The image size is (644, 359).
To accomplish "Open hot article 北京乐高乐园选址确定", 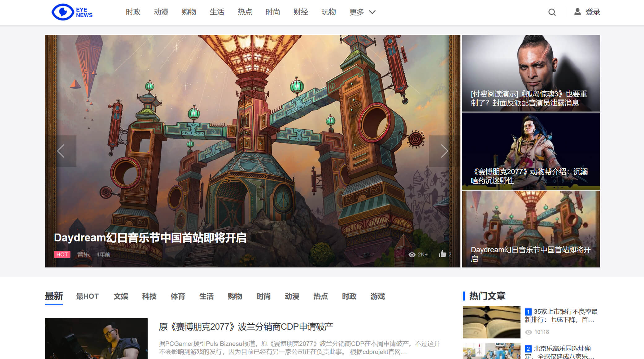I will coord(559,352).
